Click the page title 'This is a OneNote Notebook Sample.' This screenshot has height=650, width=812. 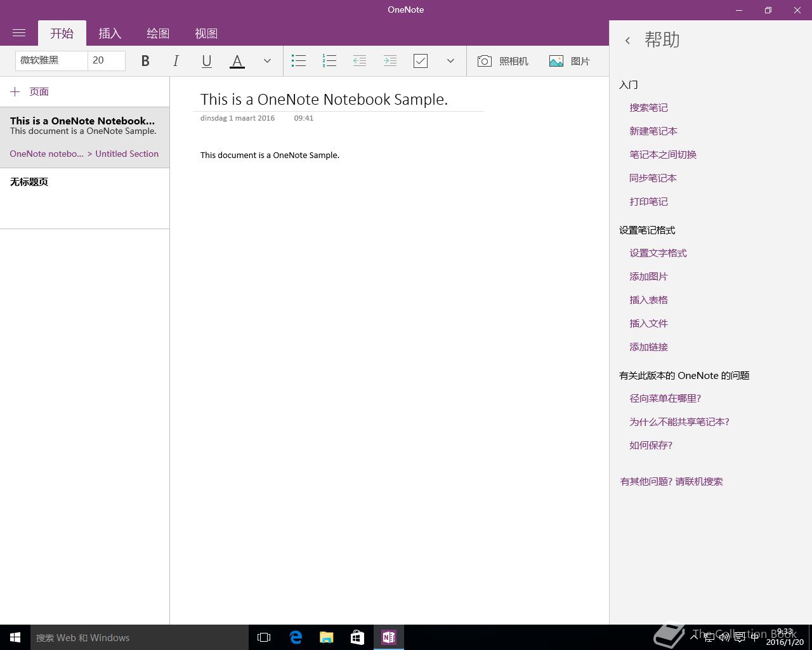(324, 99)
